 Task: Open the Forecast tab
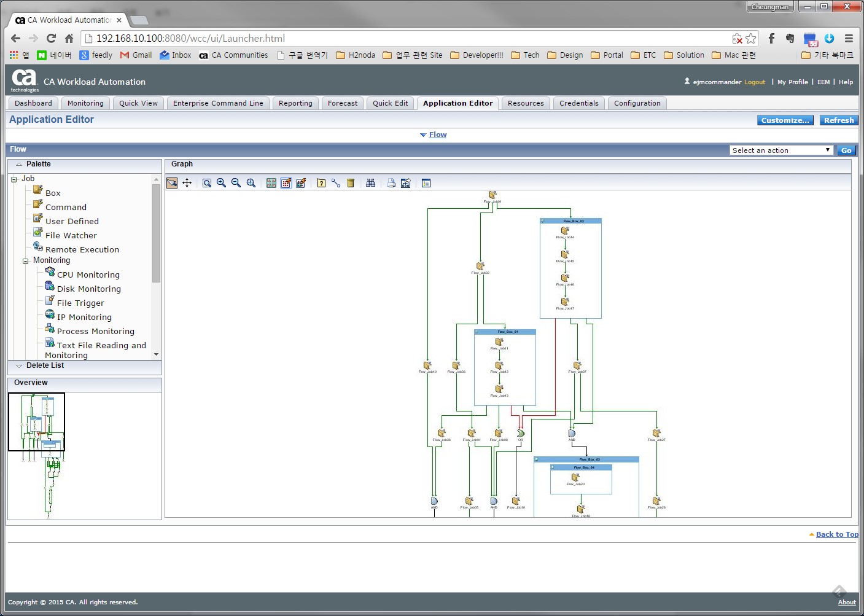[343, 103]
